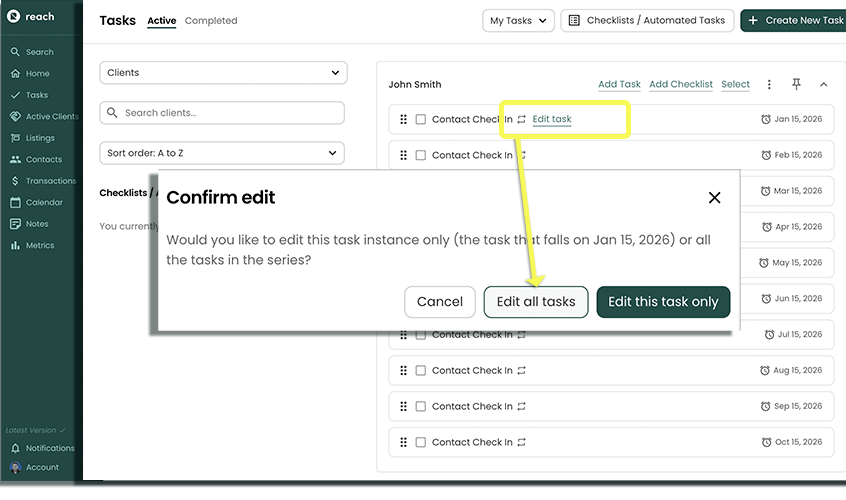Click the Reach logo icon
Screen dimensions: 846x500
[x=15, y=17]
